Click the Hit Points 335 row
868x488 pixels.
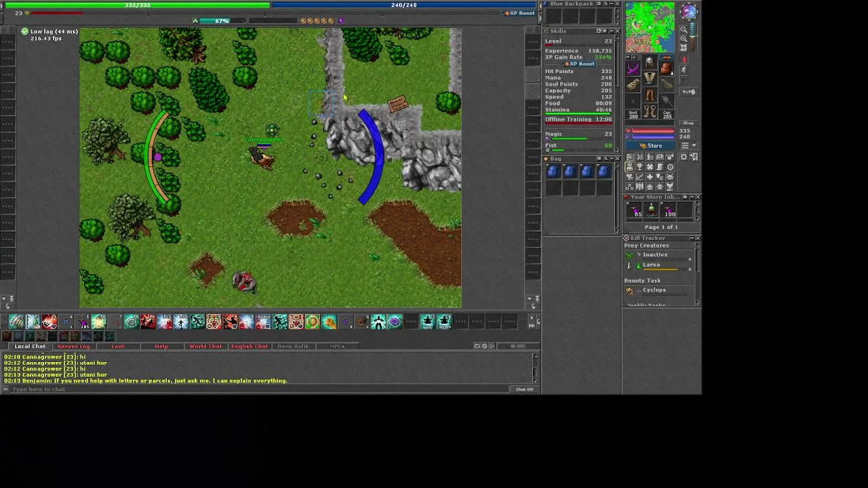tap(578, 71)
